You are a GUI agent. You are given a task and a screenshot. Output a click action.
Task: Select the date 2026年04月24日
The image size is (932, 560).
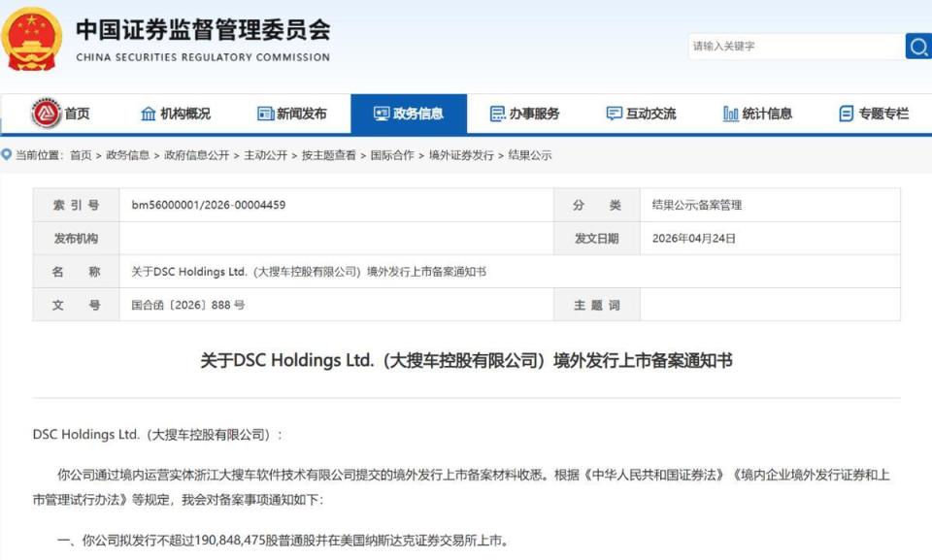point(693,239)
